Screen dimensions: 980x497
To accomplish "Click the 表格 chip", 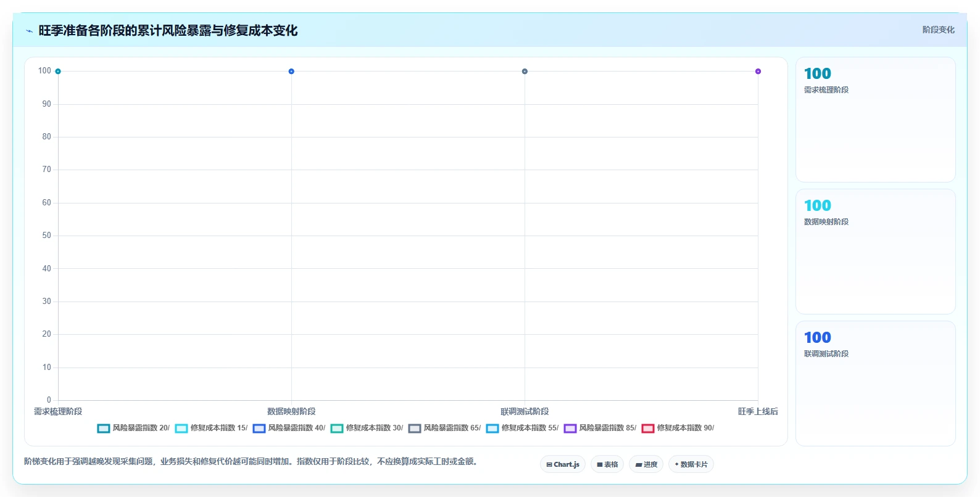I will 607,464.
